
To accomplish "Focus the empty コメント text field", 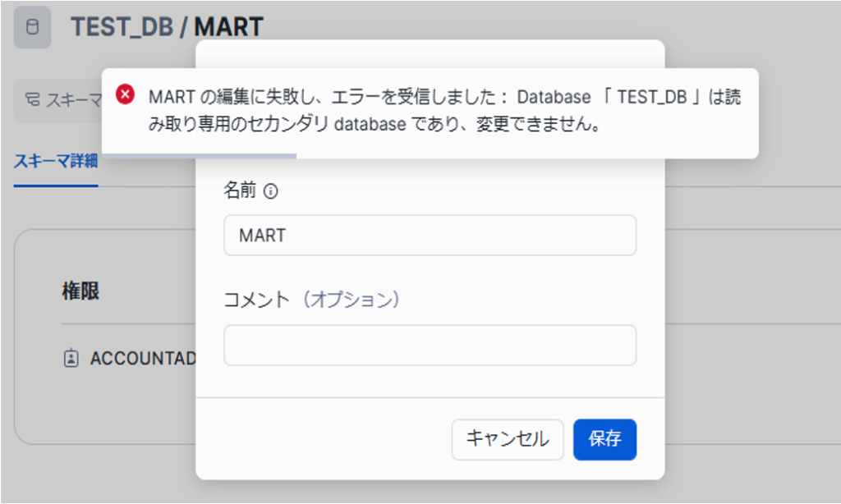I will (x=430, y=345).
